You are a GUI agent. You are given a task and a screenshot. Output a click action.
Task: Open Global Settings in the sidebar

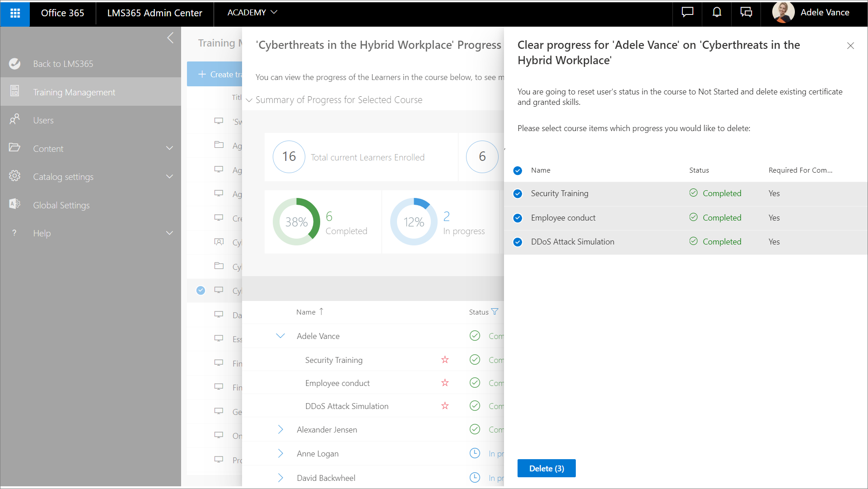[x=61, y=205]
